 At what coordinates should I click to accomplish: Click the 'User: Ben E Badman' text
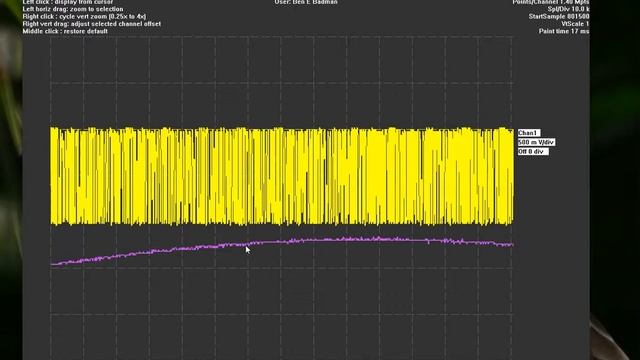[x=306, y=2]
